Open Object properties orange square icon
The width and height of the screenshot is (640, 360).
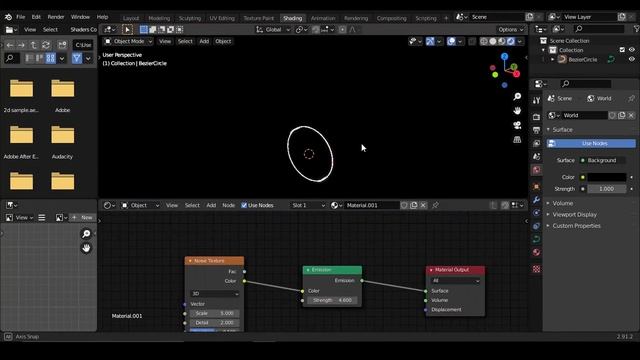(536, 187)
